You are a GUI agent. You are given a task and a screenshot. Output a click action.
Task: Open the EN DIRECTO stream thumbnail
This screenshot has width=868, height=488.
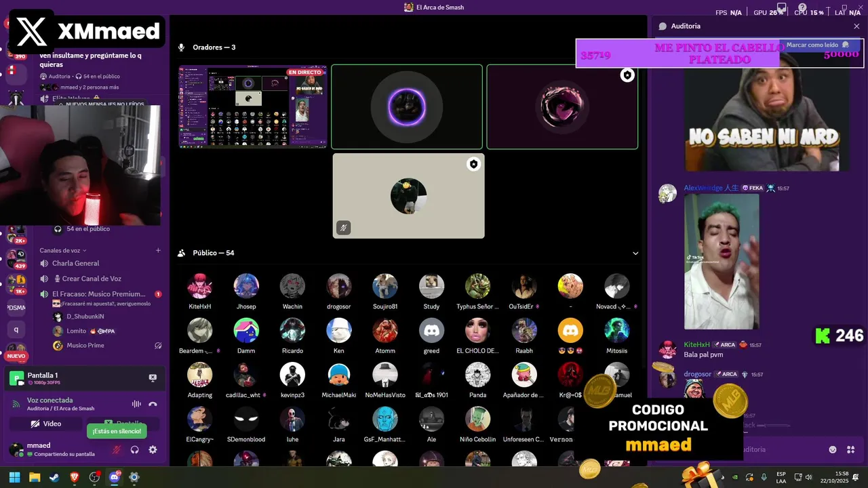[253, 106]
